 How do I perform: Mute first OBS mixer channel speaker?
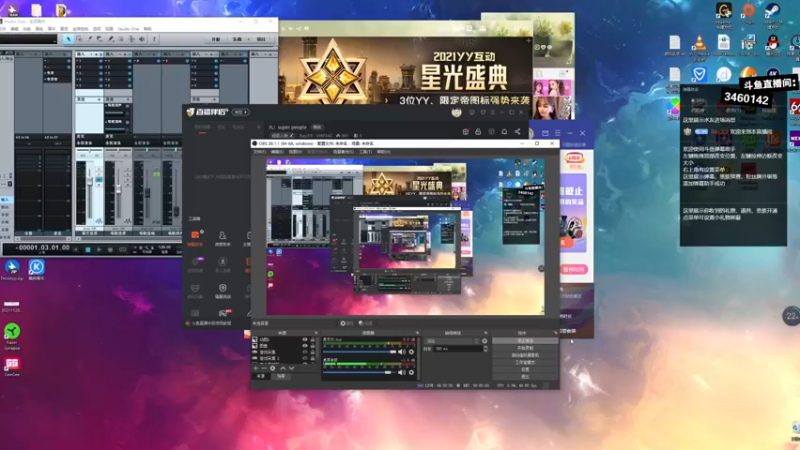pyautogui.click(x=402, y=352)
